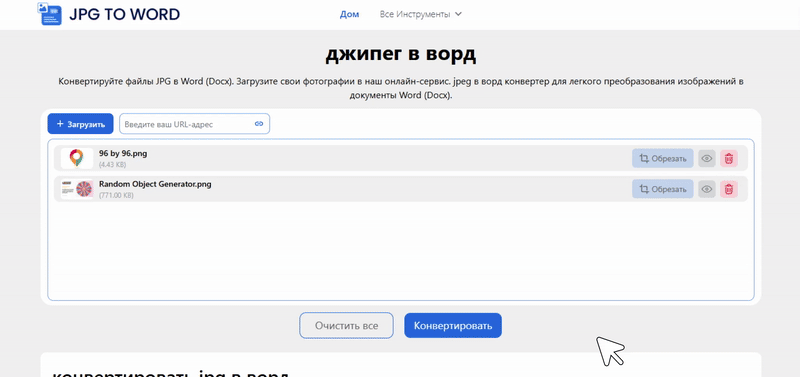Select the file name 96 by 96.png
Image resolution: width=800 pixels, height=377 pixels.
(x=123, y=154)
